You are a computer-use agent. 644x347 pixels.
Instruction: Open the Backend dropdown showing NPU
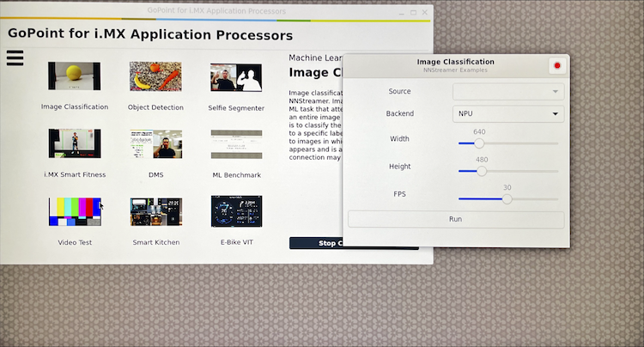508,113
